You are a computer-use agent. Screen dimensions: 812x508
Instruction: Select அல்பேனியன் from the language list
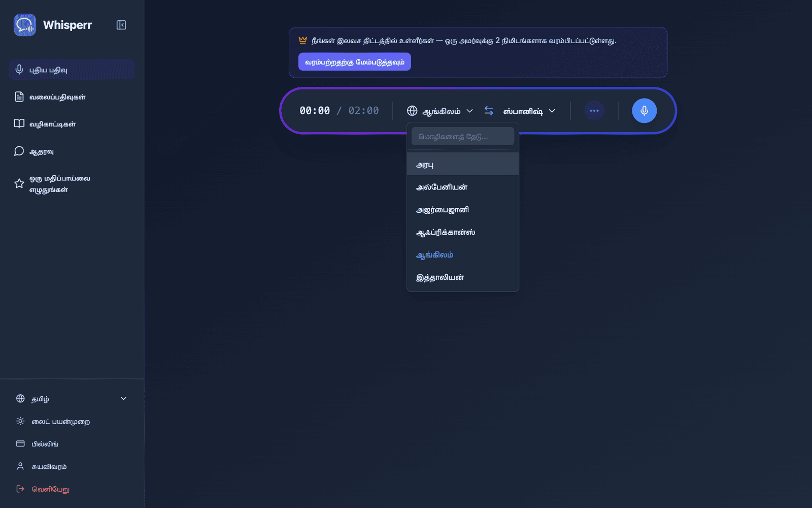[x=463, y=187]
